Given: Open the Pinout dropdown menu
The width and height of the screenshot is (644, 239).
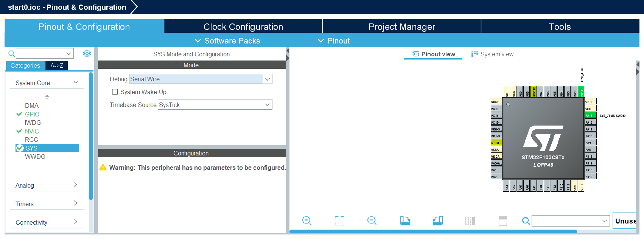Looking at the screenshot, I should (334, 40).
